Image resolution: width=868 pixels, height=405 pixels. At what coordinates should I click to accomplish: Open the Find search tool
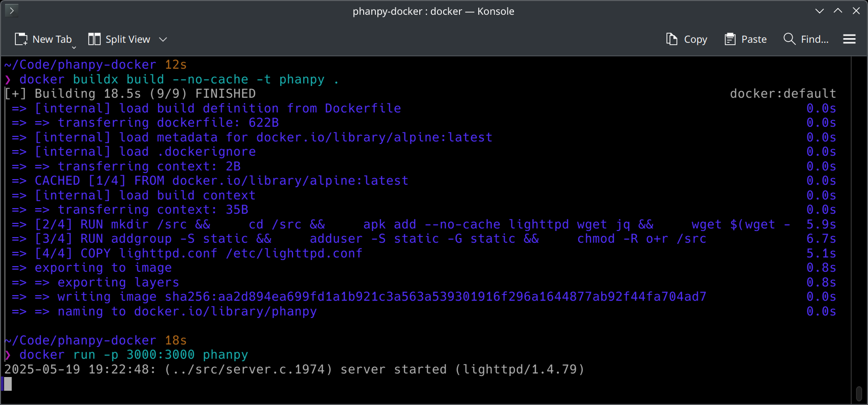[806, 39]
